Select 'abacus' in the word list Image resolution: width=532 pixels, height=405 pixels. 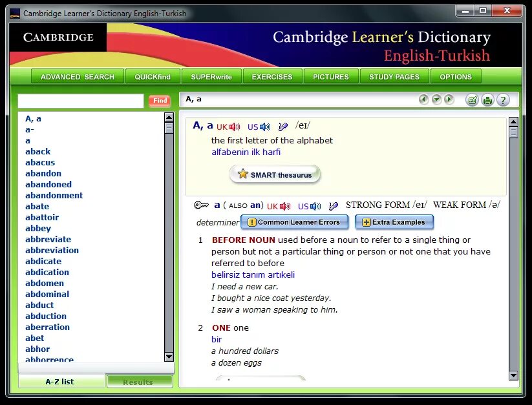(x=40, y=162)
